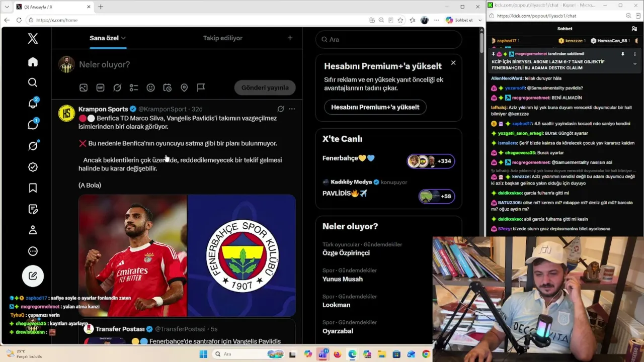Add a GIF to the post
The height and width of the screenshot is (362, 644).
pyautogui.click(x=100, y=87)
